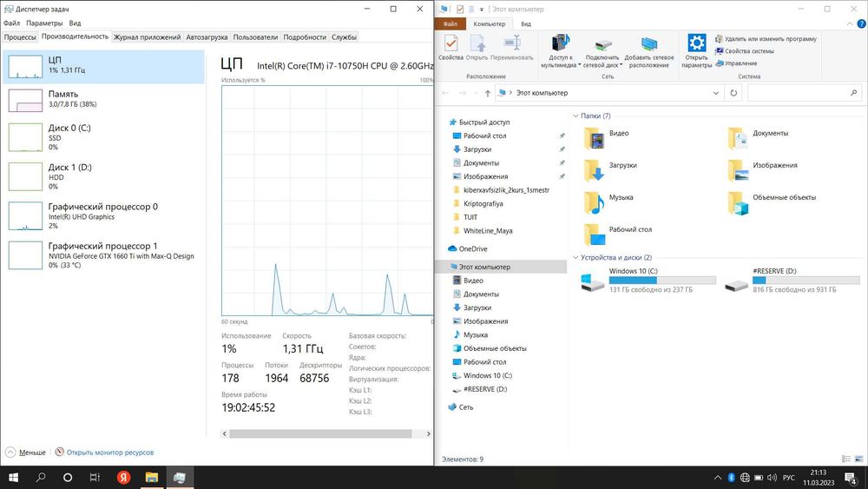
Task: Select Быстрый доступ in navigation pane
Action: point(479,122)
